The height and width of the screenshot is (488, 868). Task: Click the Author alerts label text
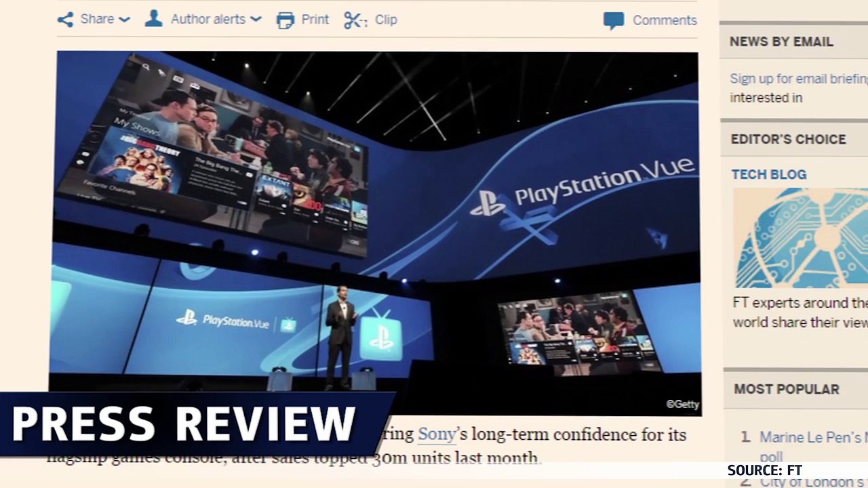click(208, 19)
